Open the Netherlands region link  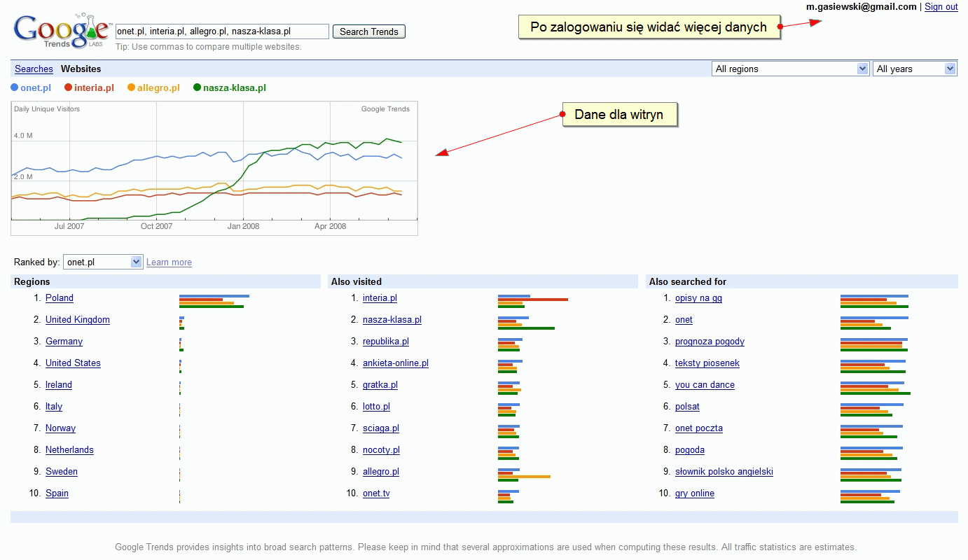pos(69,449)
